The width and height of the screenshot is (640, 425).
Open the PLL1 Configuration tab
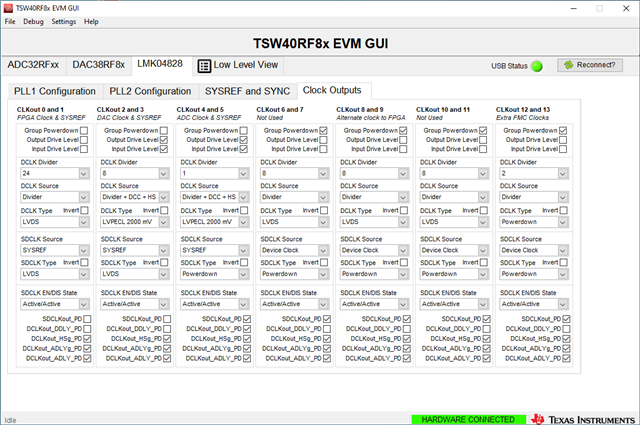[x=55, y=91]
